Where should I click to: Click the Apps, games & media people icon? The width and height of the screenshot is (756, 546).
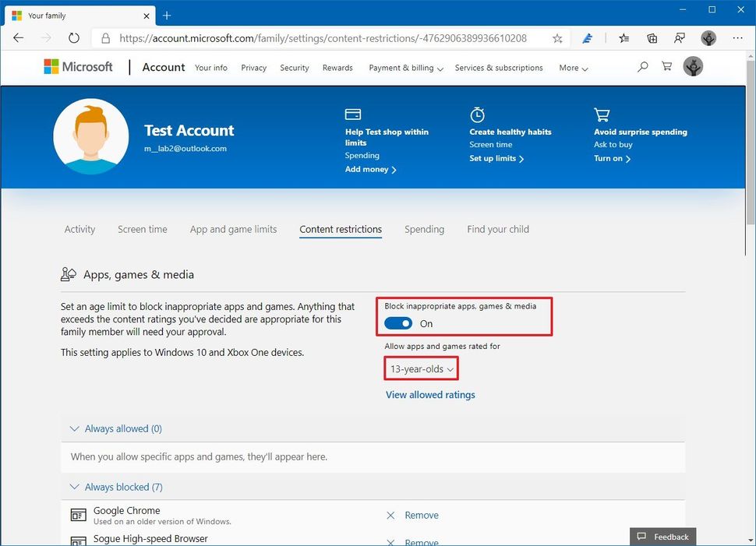(69, 273)
